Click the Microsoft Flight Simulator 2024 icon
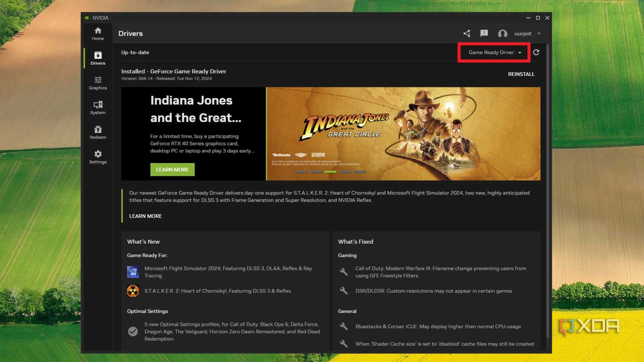This screenshot has height=362, width=644. [x=133, y=272]
